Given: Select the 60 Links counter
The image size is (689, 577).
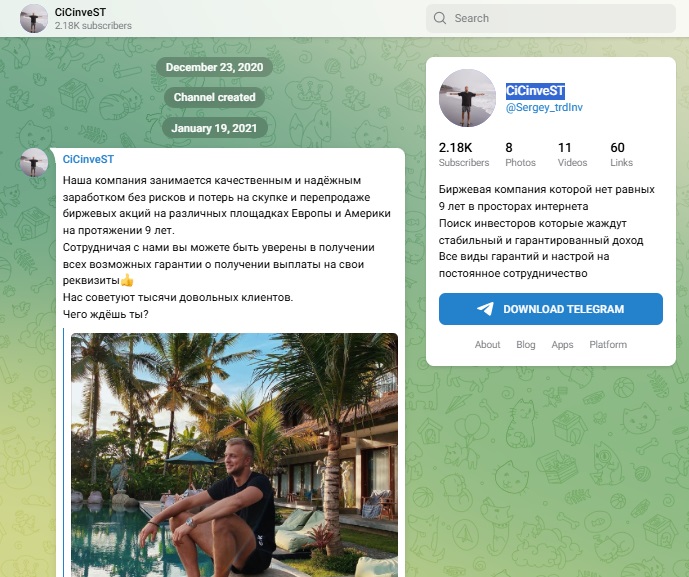Looking at the screenshot, I should 621,154.
